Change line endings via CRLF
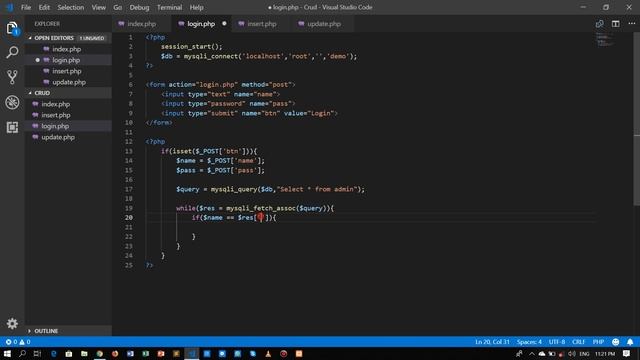The image size is (640, 360). click(x=578, y=342)
